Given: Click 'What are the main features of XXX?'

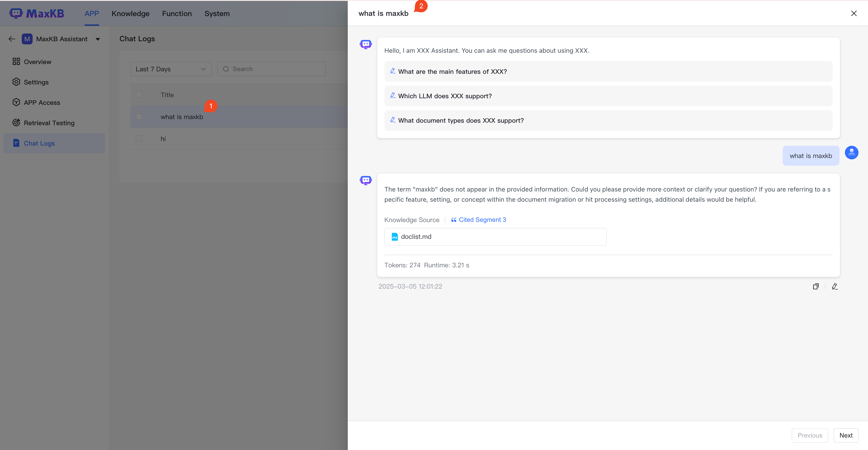Looking at the screenshot, I should (x=608, y=71).
